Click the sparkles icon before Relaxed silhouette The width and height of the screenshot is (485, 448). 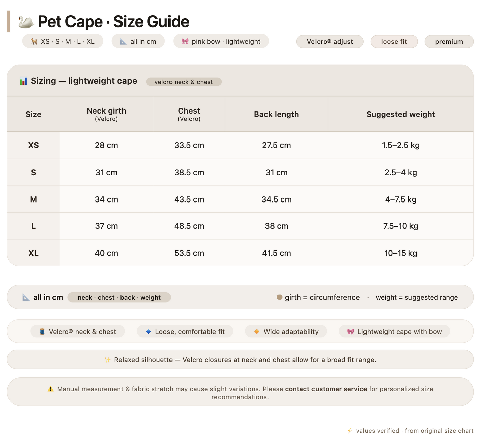pyautogui.click(x=107, y=360)
